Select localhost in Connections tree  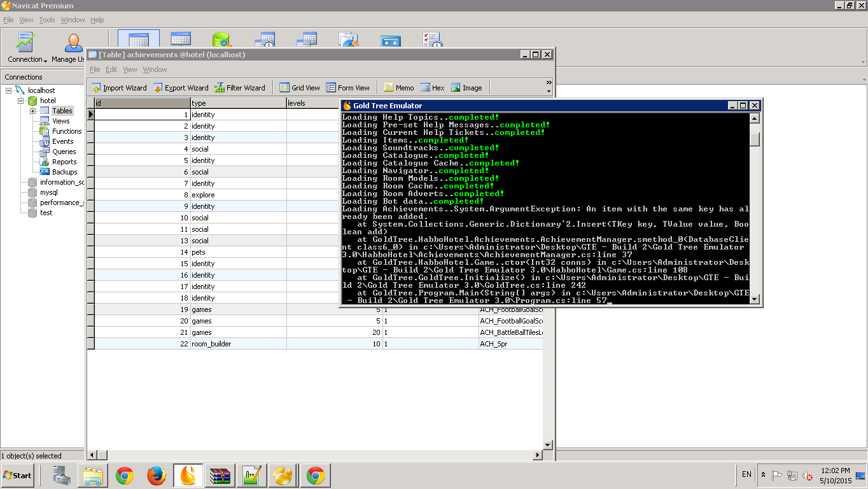pyautogui.click(x=41, y=90)
